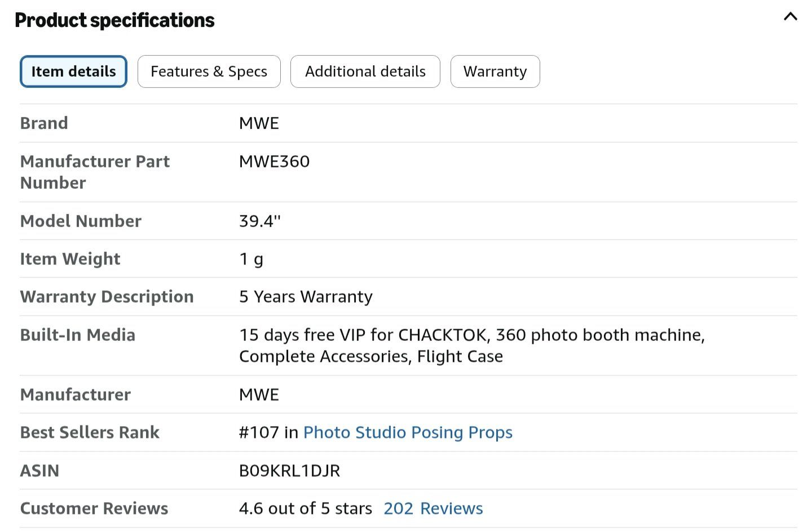This screenshot has height=532, width=812.
Task: Open the 202 Reviews link
Action: 433,508
